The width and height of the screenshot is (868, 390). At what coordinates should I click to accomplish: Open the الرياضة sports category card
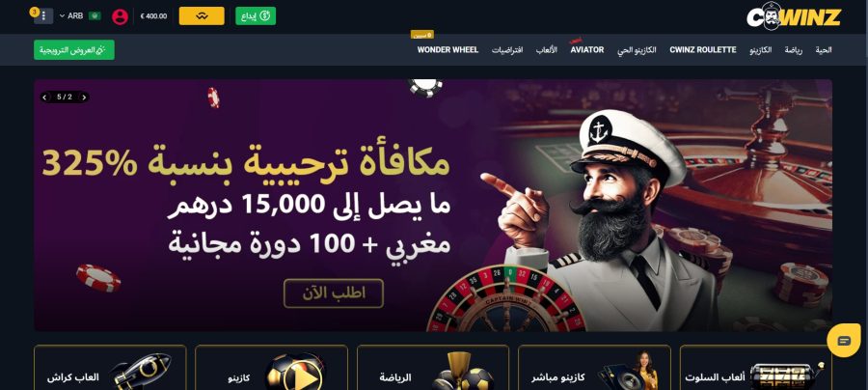pyautogui.click(x=433, y=367)
